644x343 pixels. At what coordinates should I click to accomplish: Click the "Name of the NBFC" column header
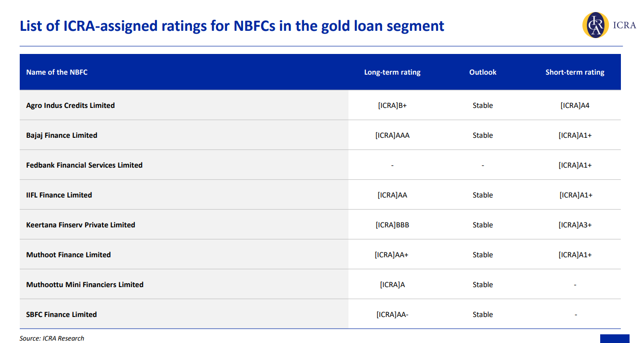(57, 72)
